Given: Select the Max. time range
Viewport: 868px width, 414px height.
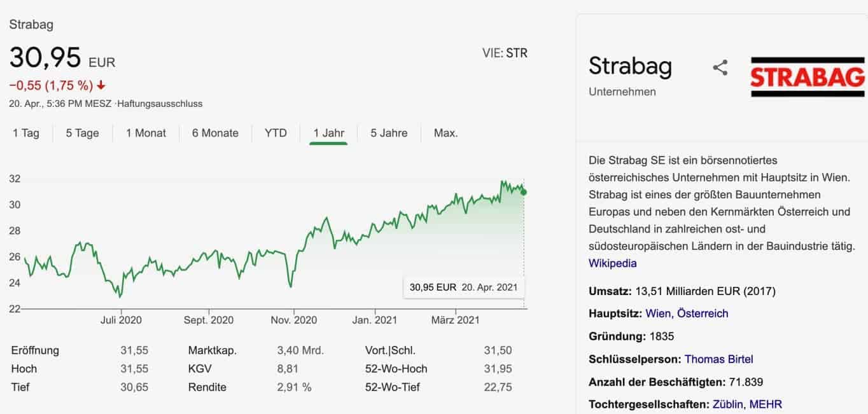Looking at the screenshot, I should click(445, 133).
